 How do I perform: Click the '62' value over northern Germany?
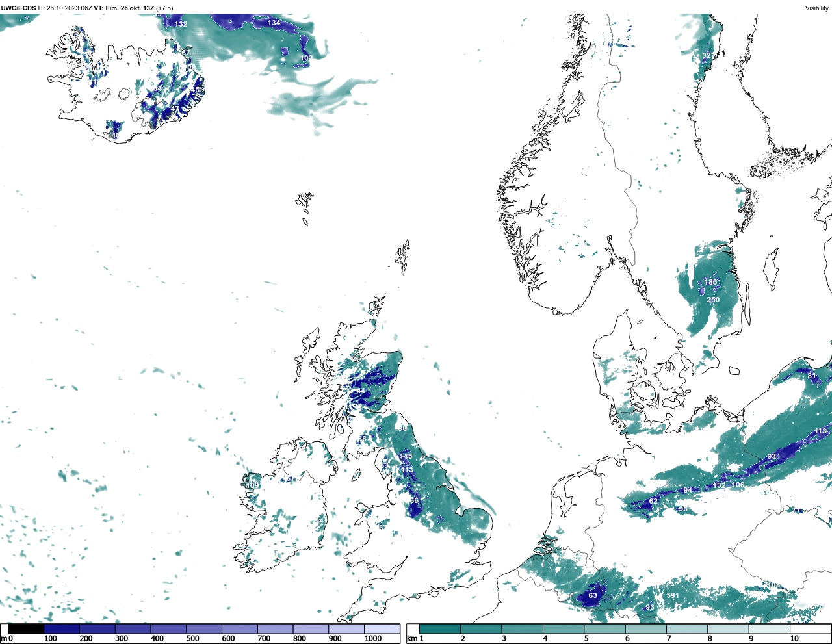click(x=653, y=501)
